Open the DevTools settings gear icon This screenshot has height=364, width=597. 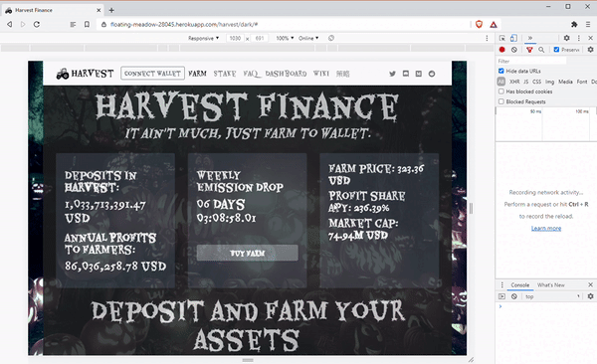(566, 38)
